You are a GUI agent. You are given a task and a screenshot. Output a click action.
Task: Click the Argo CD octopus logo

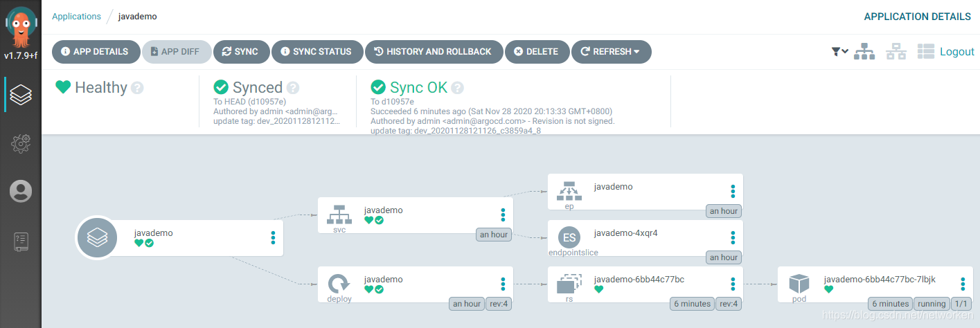click(21, 27)
